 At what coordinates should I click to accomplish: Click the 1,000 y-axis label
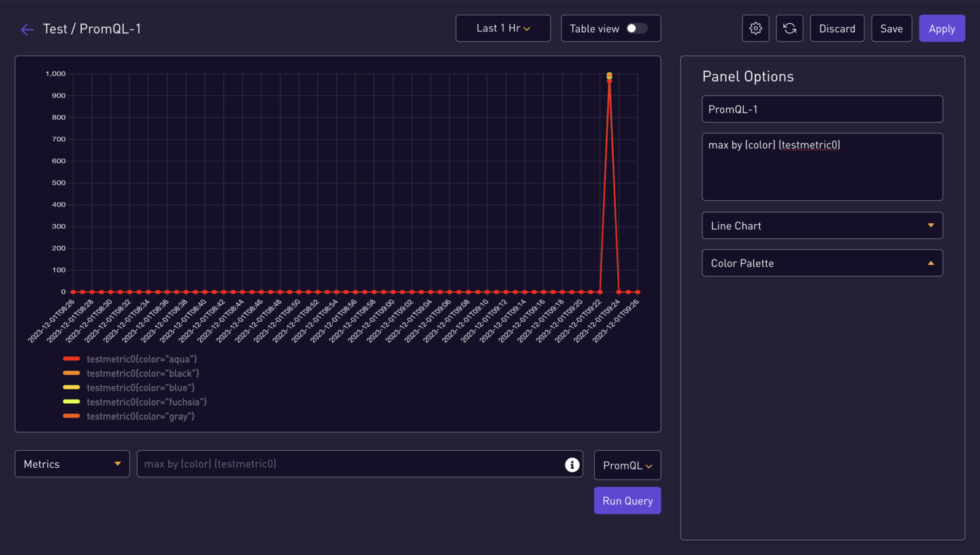(x=56, y=74)
